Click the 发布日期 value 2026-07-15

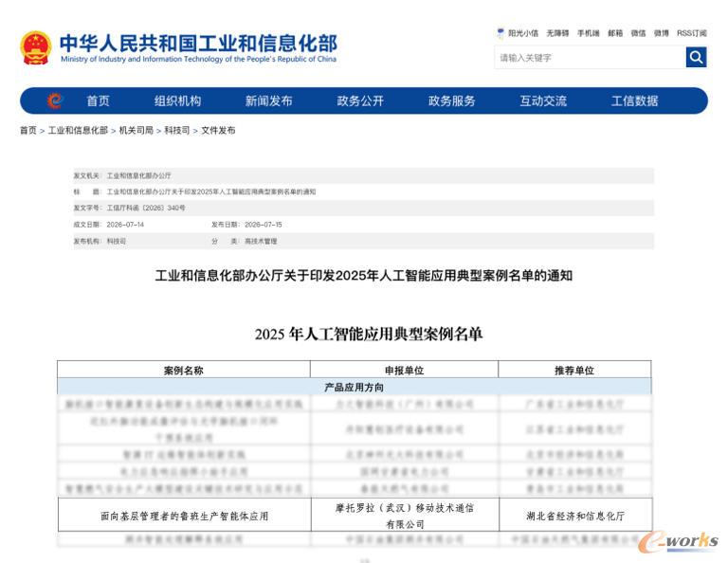[264, 225]
